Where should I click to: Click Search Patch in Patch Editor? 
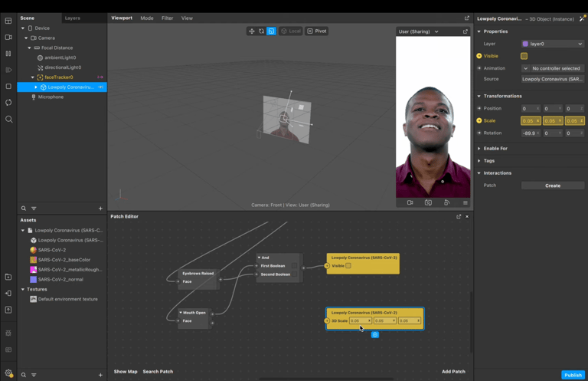click(x=158, y=372)
